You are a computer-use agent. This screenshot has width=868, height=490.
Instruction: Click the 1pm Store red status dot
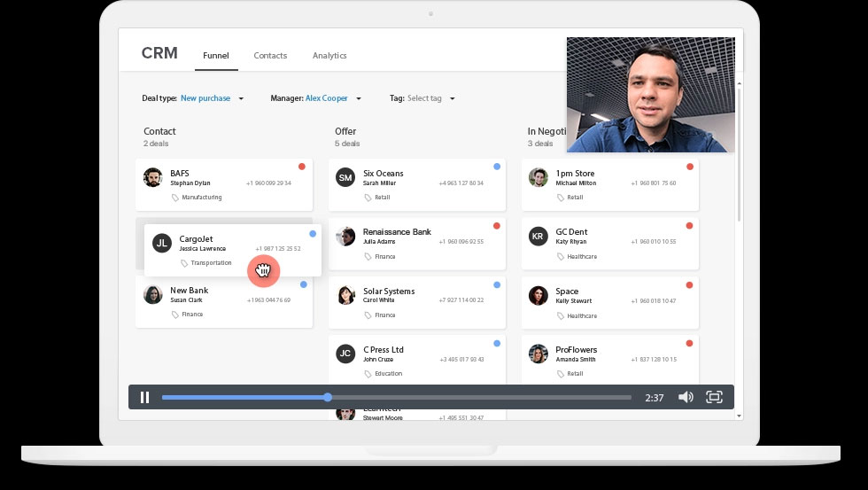point(689,167)
